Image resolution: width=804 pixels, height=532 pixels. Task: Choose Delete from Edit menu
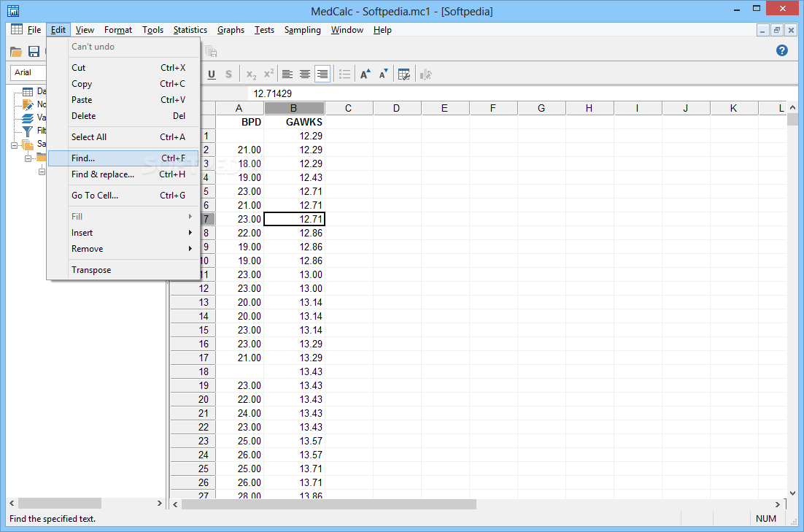[x=123, y=116]
